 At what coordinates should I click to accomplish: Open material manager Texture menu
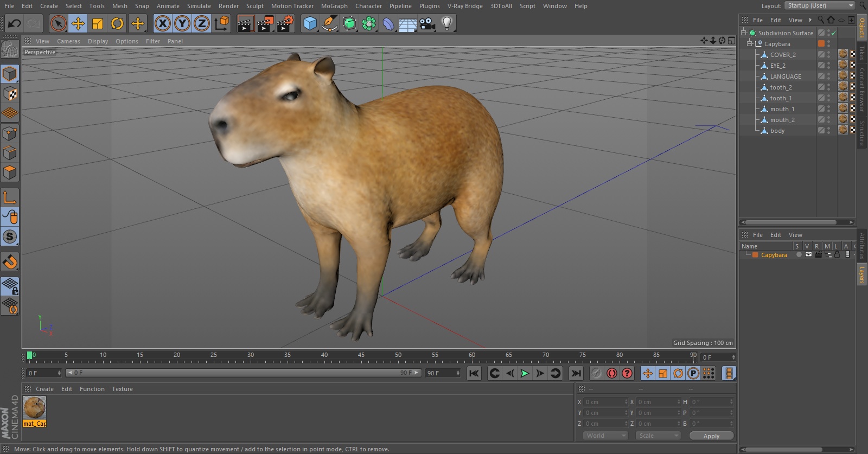(x=122, y=389)
